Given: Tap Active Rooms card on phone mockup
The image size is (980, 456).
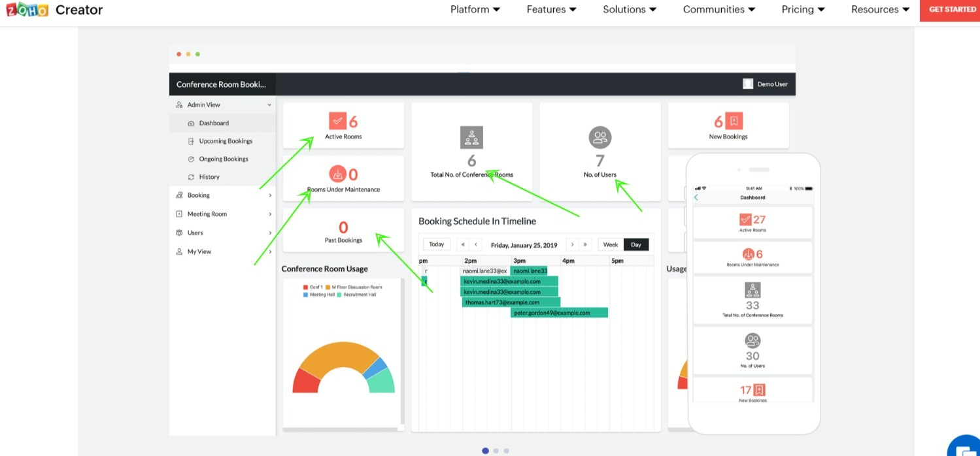Looking at the screenshot, I should point(752,223).
